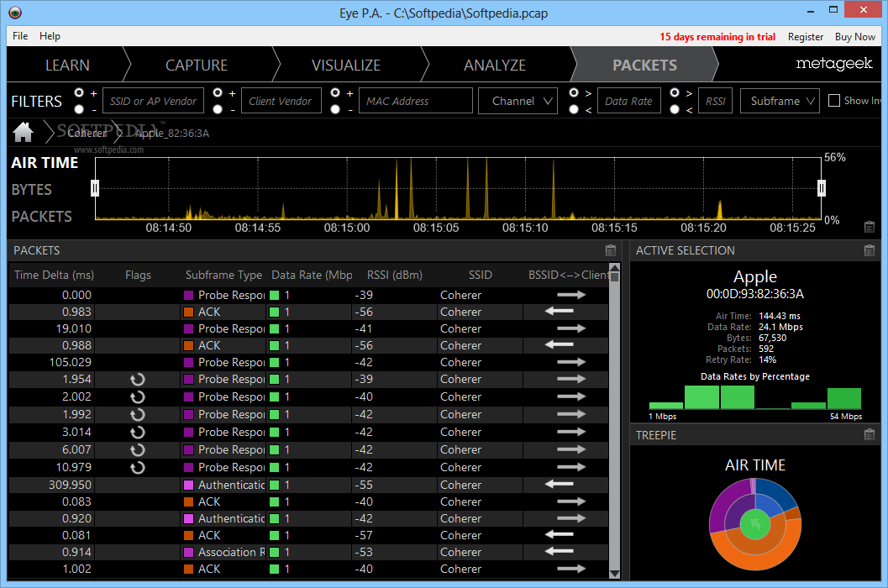The width and height of the screenshot is (888, 588).
Task: Click the Treepie clipboard icon
Action: click(x=870, y=435)
